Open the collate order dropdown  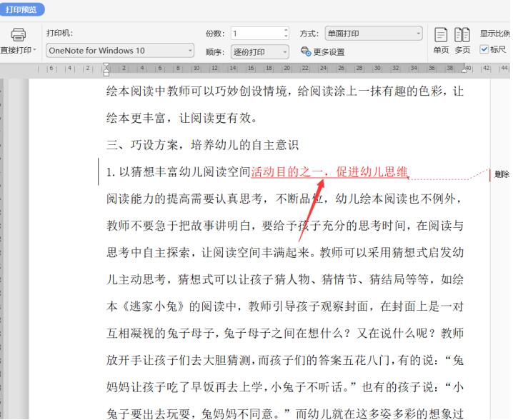[284, 51]
